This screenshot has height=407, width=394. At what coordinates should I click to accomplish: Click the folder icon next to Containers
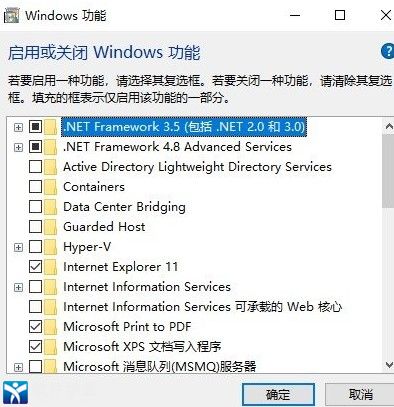point(50,187)
